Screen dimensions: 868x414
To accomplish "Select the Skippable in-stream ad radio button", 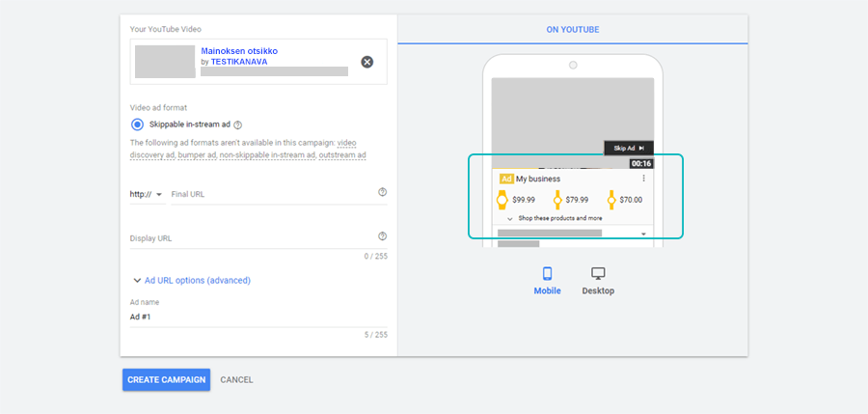I will 137,124.
